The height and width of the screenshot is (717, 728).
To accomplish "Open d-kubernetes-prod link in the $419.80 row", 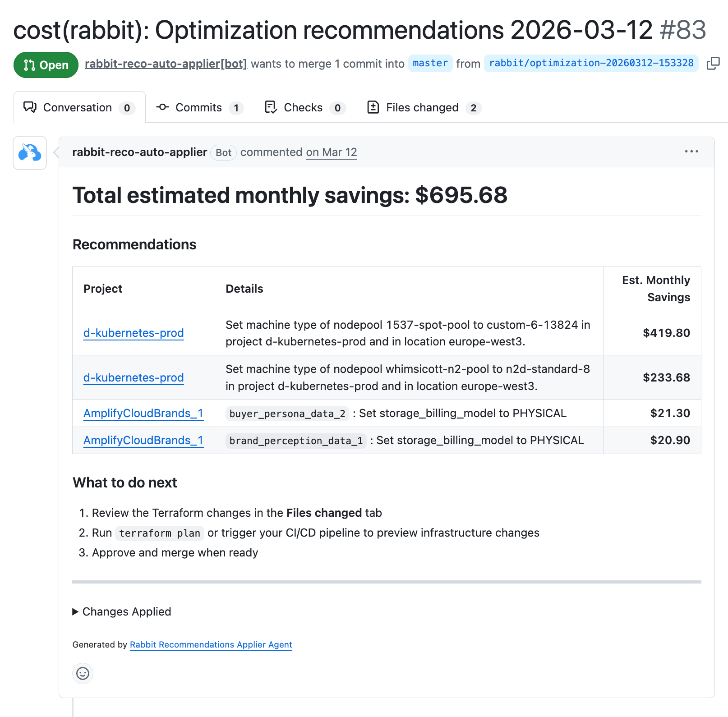I will coord(134,333).
